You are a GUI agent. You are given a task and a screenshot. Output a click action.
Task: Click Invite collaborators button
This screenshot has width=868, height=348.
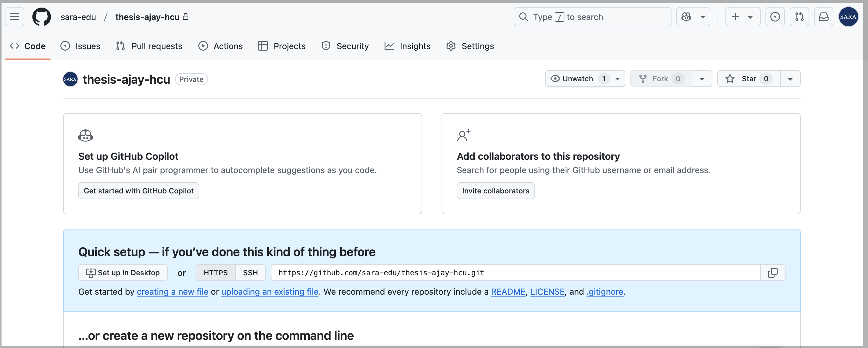(495, 191)
